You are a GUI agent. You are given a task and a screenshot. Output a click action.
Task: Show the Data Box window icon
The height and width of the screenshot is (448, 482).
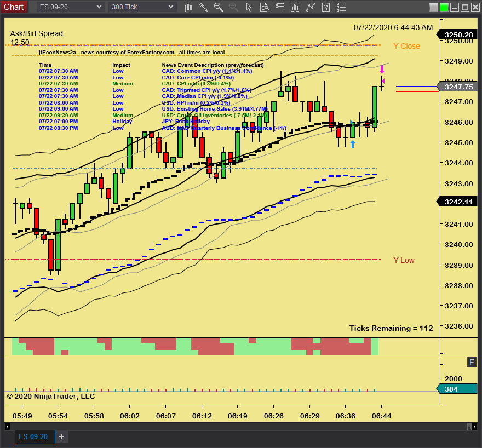point(264,7)
